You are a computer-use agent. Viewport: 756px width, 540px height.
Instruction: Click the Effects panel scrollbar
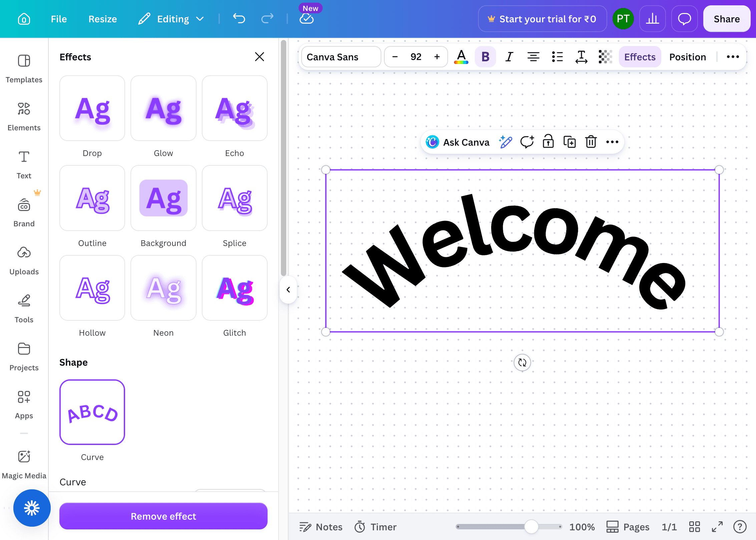pos(284,158)
